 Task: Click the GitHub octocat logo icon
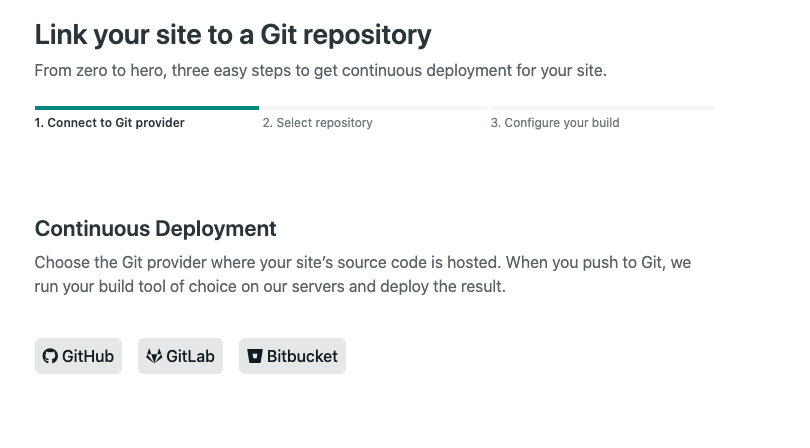coord(50,356)
